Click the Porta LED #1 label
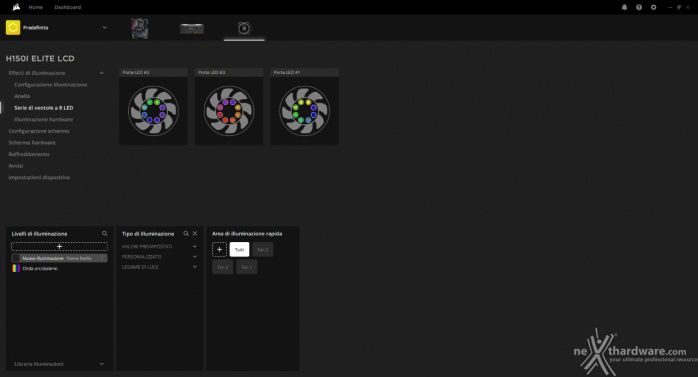Image resolution: width=698 pixels, height=377 pixels. (287, 72)
